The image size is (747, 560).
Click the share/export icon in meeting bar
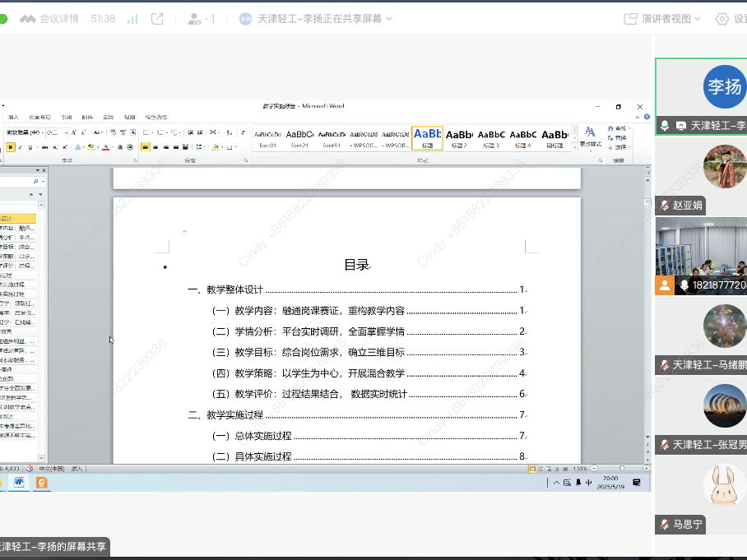point(157,18)
